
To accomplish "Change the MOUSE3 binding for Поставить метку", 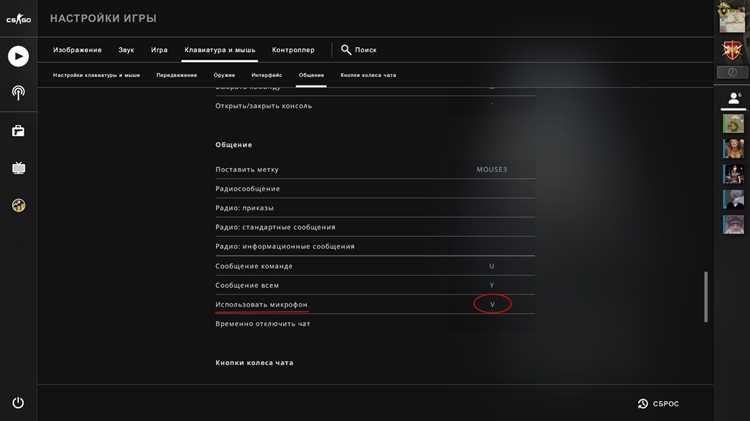I will (492, 169).
